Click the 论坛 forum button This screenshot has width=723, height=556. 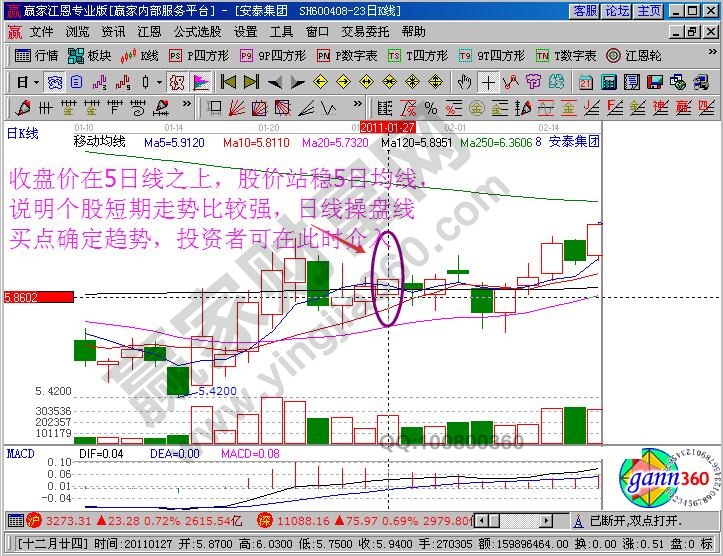click(617, 11)
